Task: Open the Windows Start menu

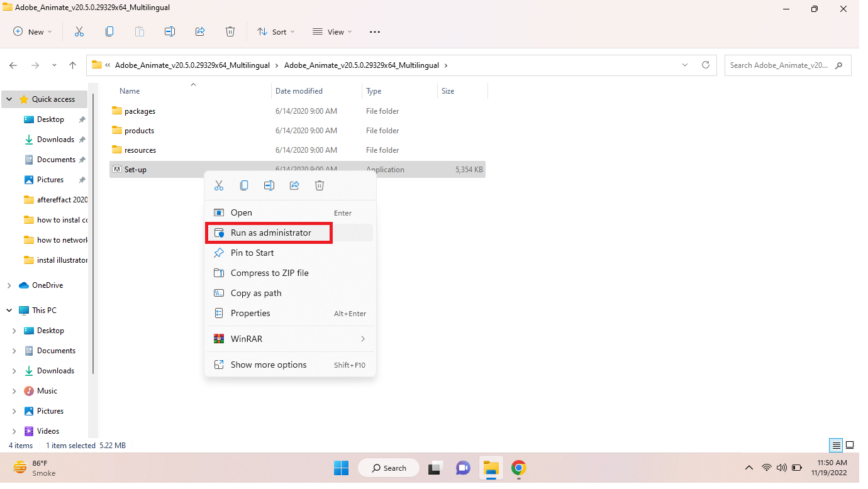Action: 341,468
